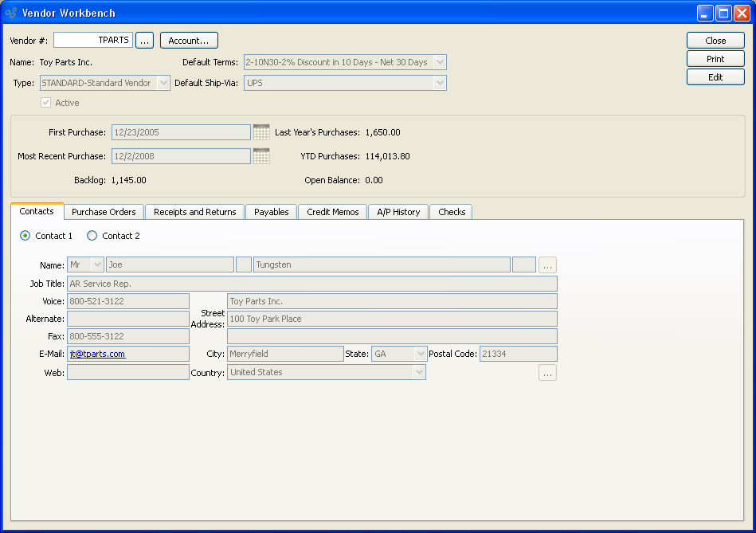Close window with the red X button
This screenshot has width=756, height=533.
click(742, 13)
